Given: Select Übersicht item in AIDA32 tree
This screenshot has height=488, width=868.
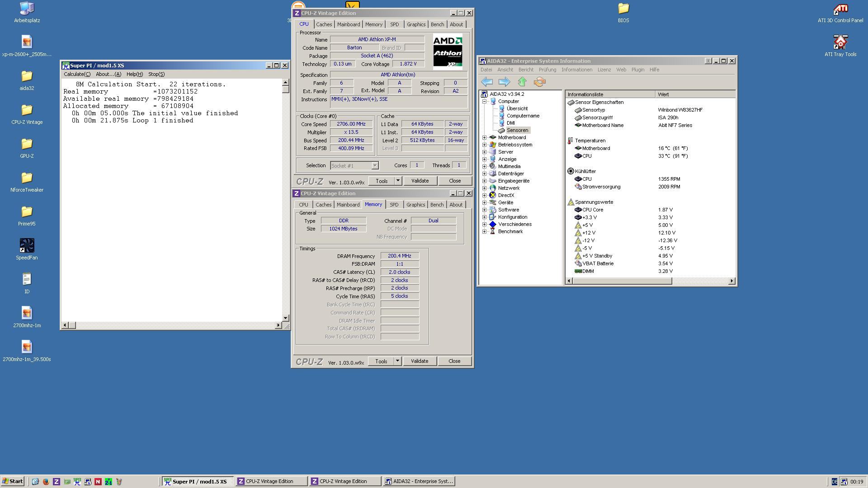Looking at the screenshot, I should click(x=517, y=108).
